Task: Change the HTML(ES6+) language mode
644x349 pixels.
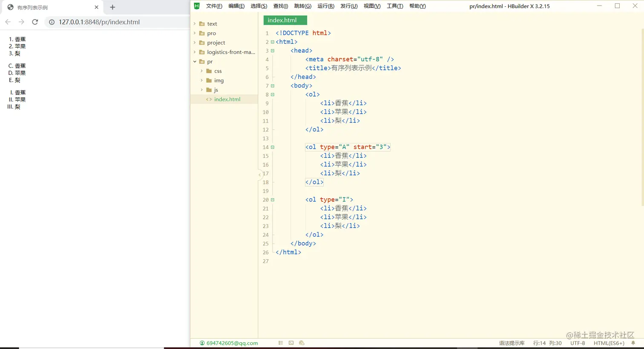Action: pos(609,343)
